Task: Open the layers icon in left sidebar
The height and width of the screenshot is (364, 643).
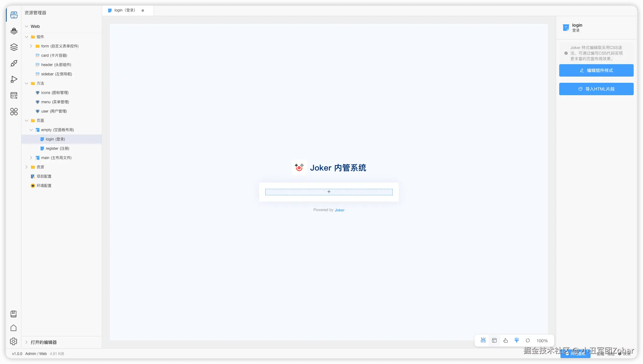Action: (14, 47)
